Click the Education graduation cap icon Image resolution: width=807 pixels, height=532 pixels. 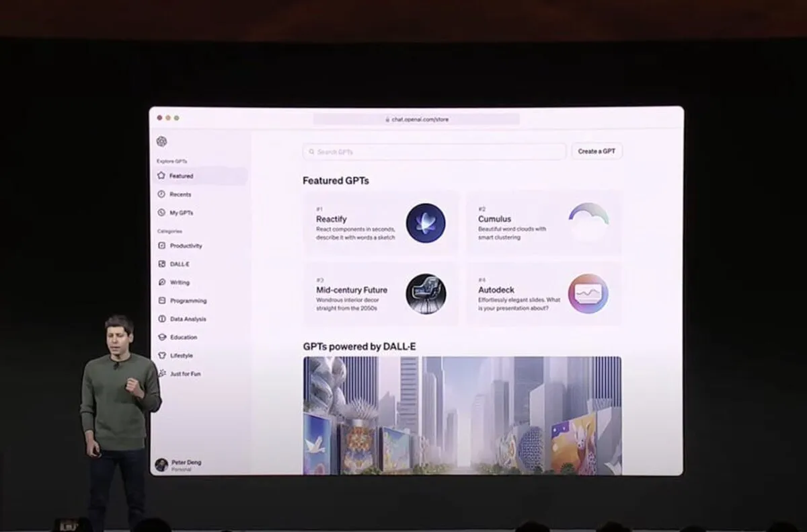pos(162,337)
